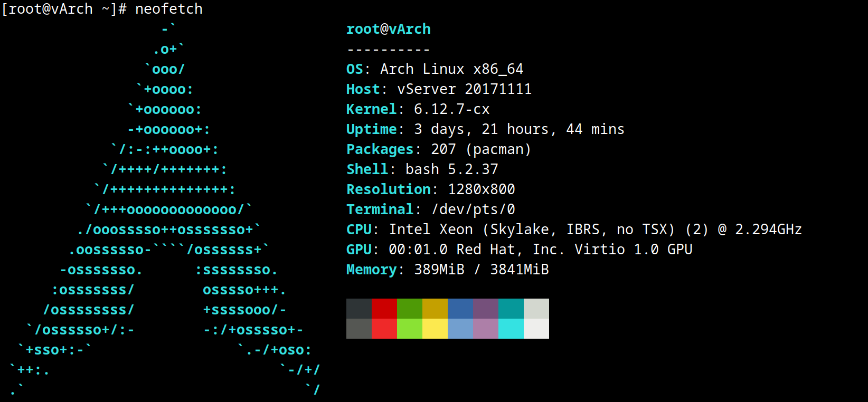Select the '/dev/pts/0' terminal value
868x402 pixels.
pyautogui.click(x=473, y=209)
